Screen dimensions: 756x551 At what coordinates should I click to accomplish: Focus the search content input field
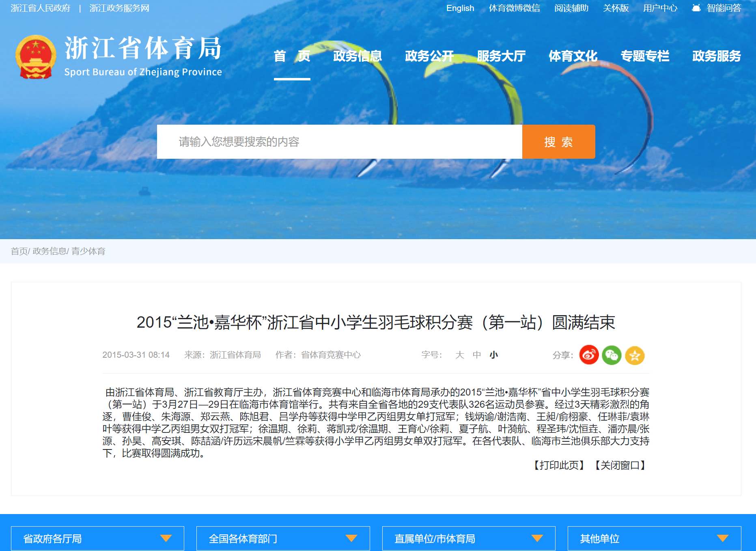click(x=339, y=142)
